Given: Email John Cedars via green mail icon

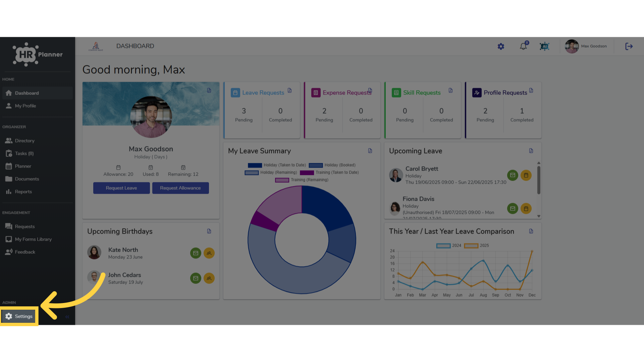Looking at the screenshot, I should coord(196,278).
